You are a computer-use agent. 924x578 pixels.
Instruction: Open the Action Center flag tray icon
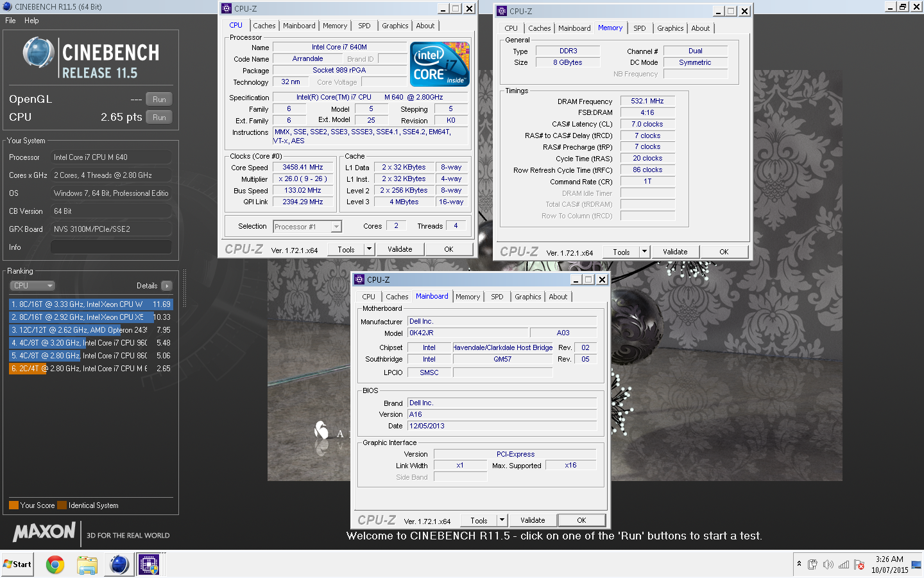859,565
